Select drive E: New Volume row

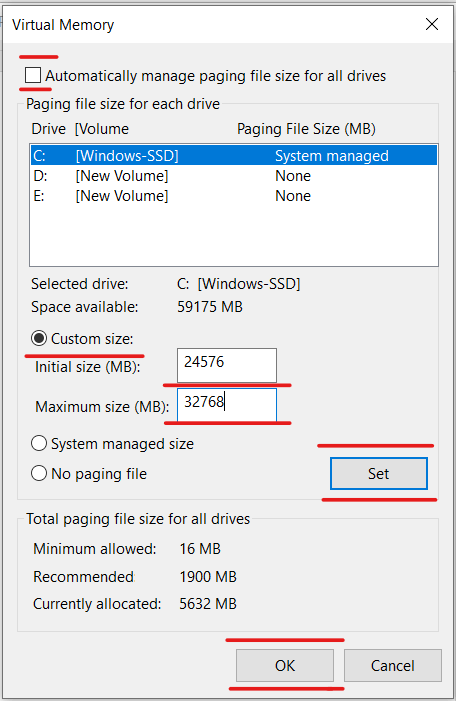pyautogui.click(x=234, y=196)
